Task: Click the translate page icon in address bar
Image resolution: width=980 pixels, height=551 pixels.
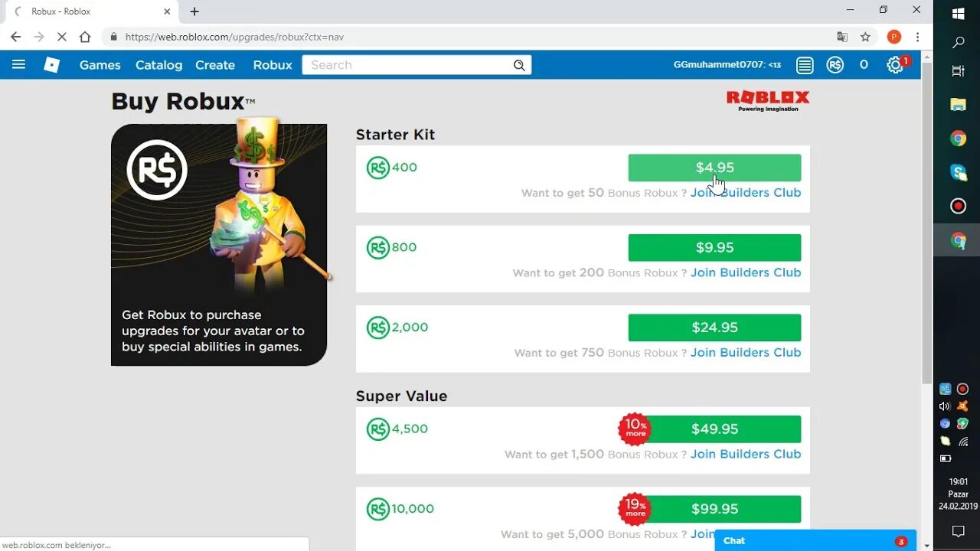Action: click(x=842, y=37)
